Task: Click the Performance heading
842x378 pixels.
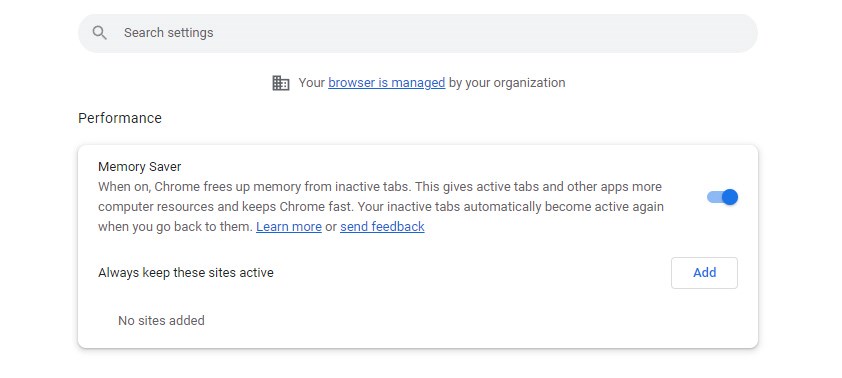Action: (120, 118)
